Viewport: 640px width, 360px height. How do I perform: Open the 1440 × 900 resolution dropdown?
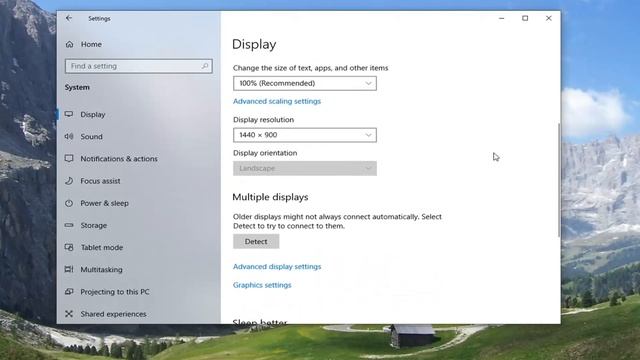(304, 135)
